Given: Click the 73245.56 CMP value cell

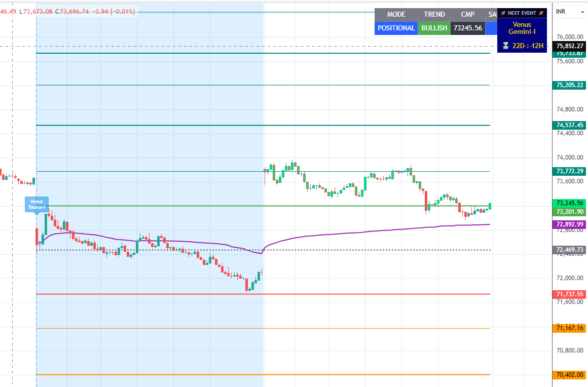Looking at the screenshot, I should click(x=468, y=28).
